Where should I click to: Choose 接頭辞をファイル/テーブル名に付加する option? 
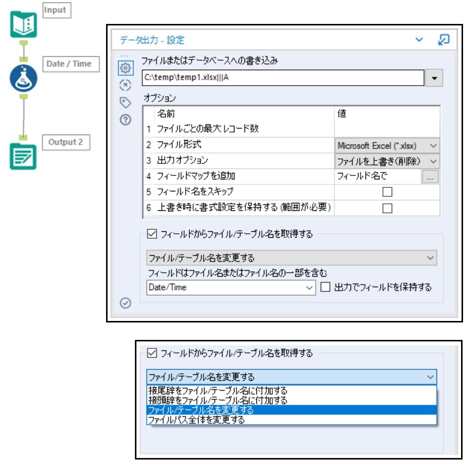292,400
